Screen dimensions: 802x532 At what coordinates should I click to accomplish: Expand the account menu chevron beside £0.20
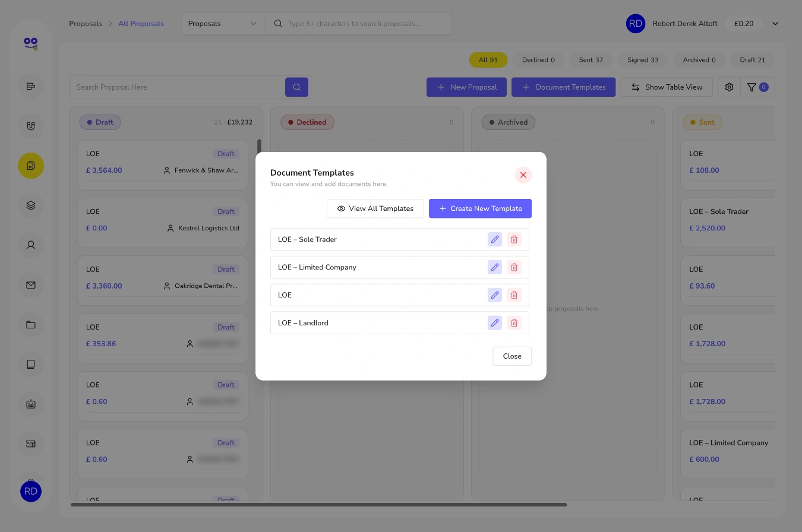pos(775,24)
